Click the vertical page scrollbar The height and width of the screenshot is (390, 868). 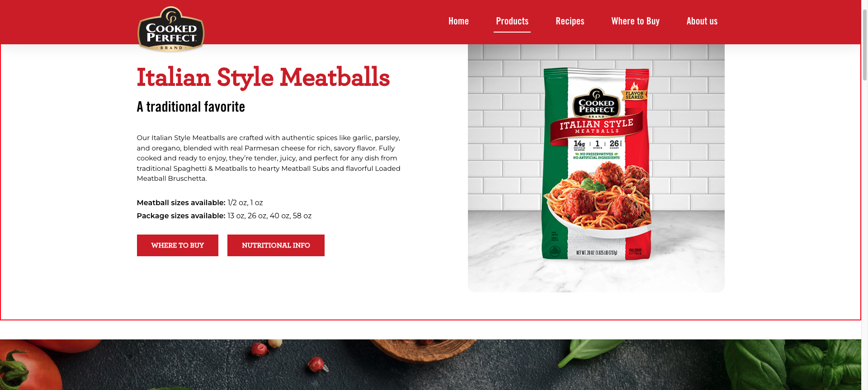tap(864, 195)
